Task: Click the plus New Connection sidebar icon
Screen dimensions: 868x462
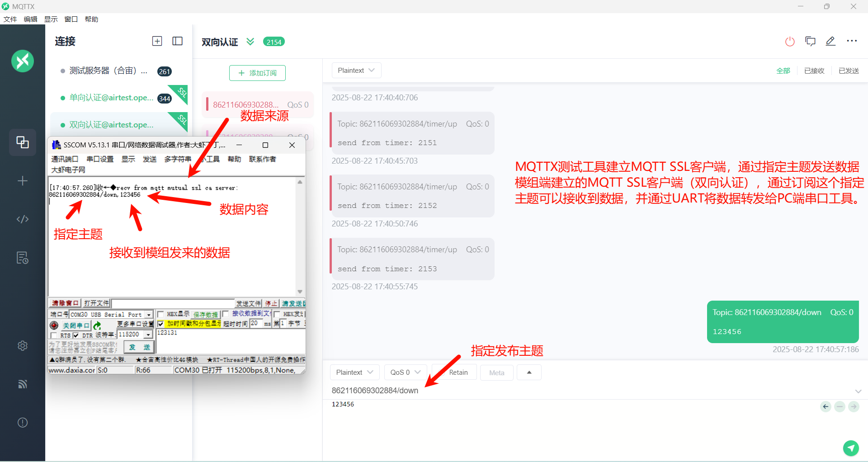Action: pos(23,181)
